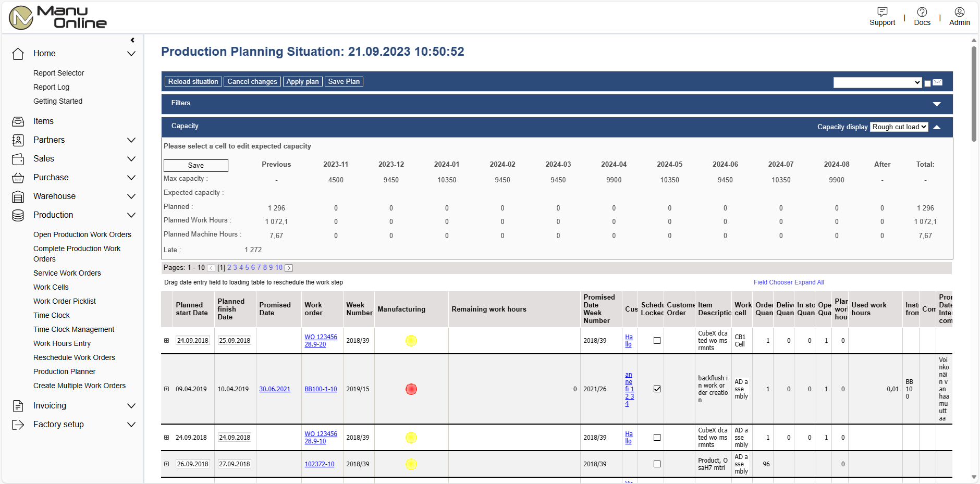Viewport: 980px width, 484px height.
Task: Click the red manufacturing status indicator
Action: pos(411,389)
